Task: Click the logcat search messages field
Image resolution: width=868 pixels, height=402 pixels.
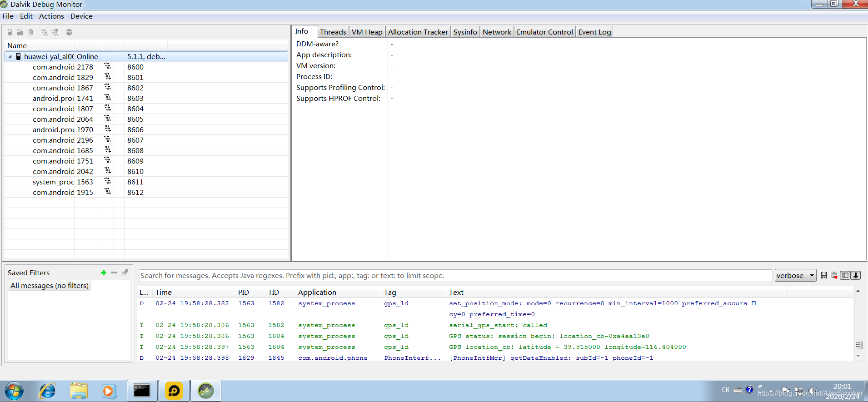Action: (x=455, y=275)
